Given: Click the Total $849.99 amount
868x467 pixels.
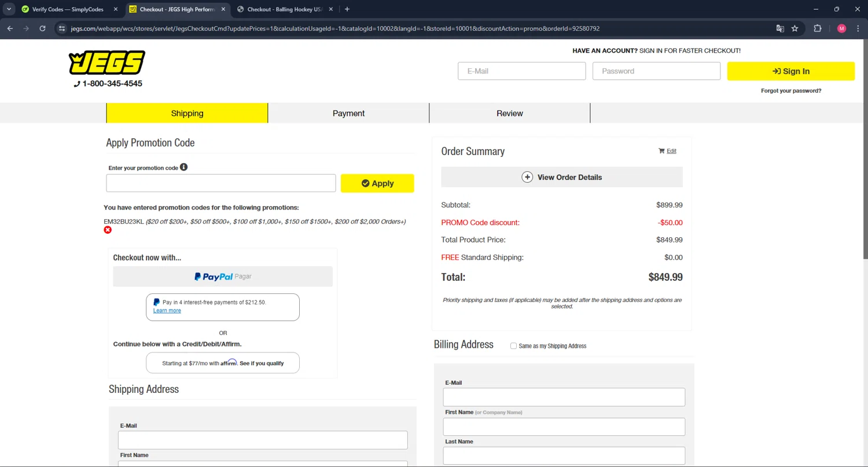Looking at the screenshot, I should click(665, 277).
